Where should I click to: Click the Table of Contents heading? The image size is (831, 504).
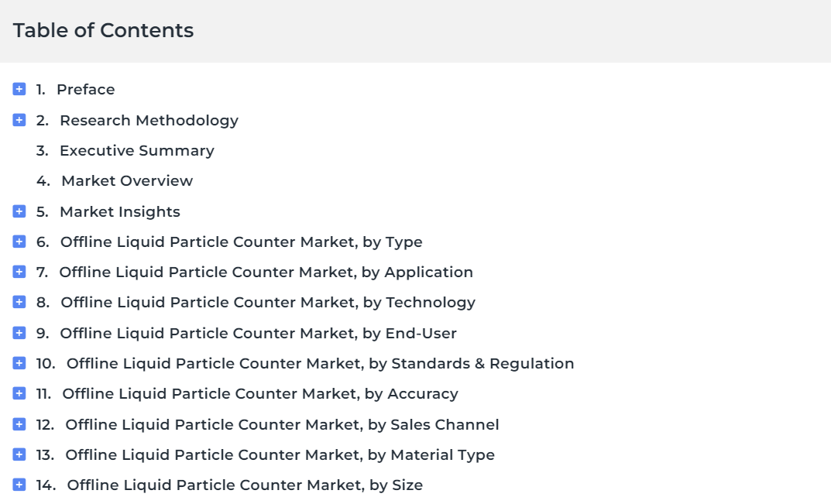(x=103, y=30)
